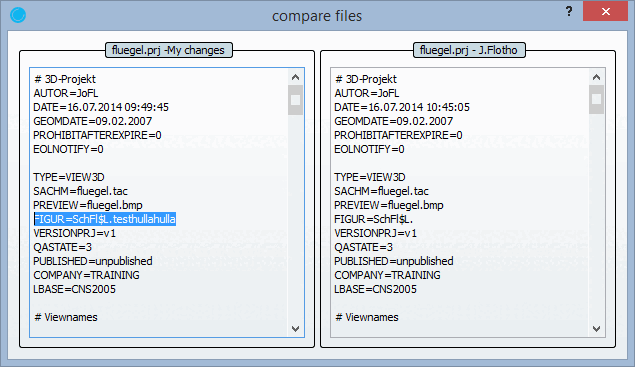Click LBASE=CNS2005 in J.Flotho pane
635x367 pixels.
coord(375,289)
